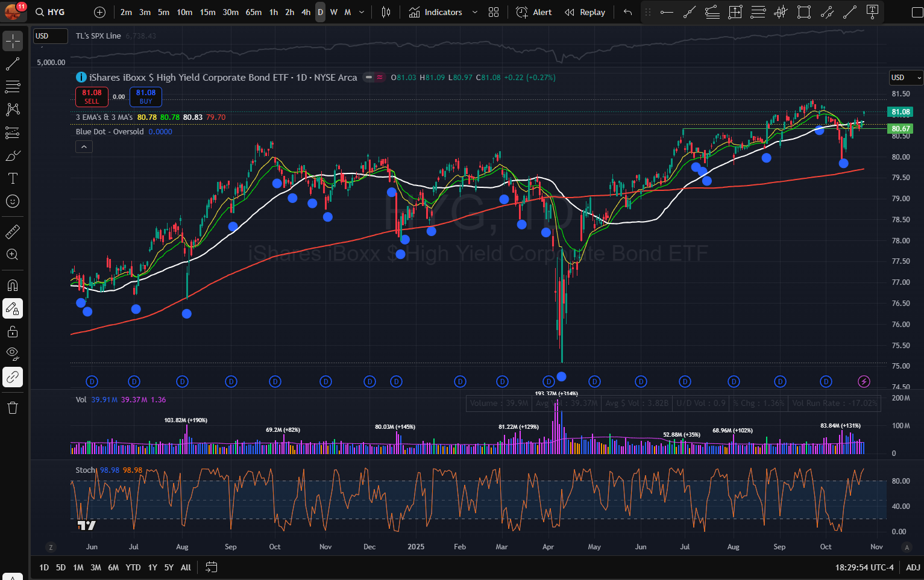Open the emoji and icons tool
Image resolution: width=924 pixels, height=580 pixels.
(x=13, y=201)
